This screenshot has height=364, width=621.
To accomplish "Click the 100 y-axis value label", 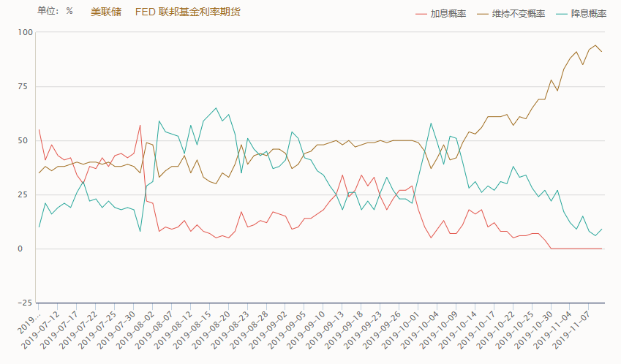I will tap(25, 32).
